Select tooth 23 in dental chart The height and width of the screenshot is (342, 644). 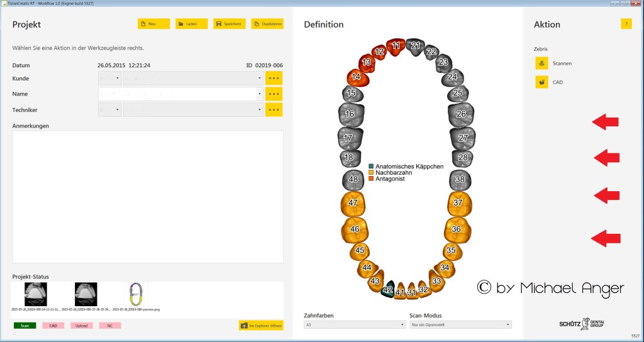443,62
